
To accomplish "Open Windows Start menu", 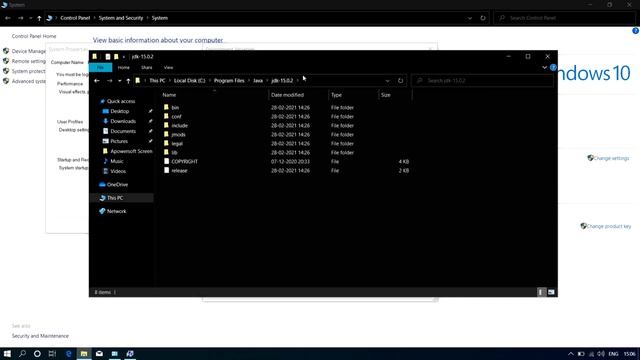I will pyautogui.click(x=7, y=354).
